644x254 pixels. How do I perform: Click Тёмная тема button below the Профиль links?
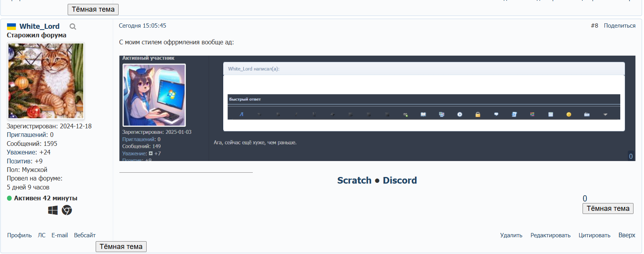click(121, 247)
